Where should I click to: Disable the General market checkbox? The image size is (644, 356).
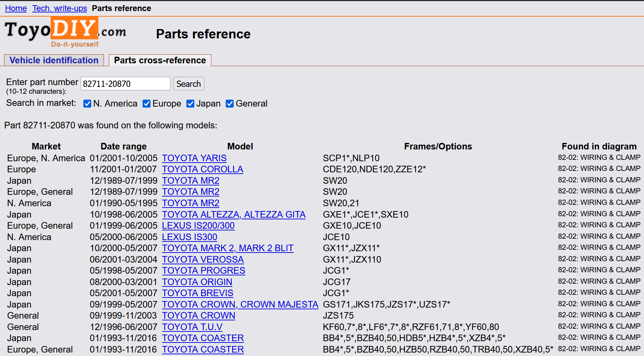tap(230, 104)
